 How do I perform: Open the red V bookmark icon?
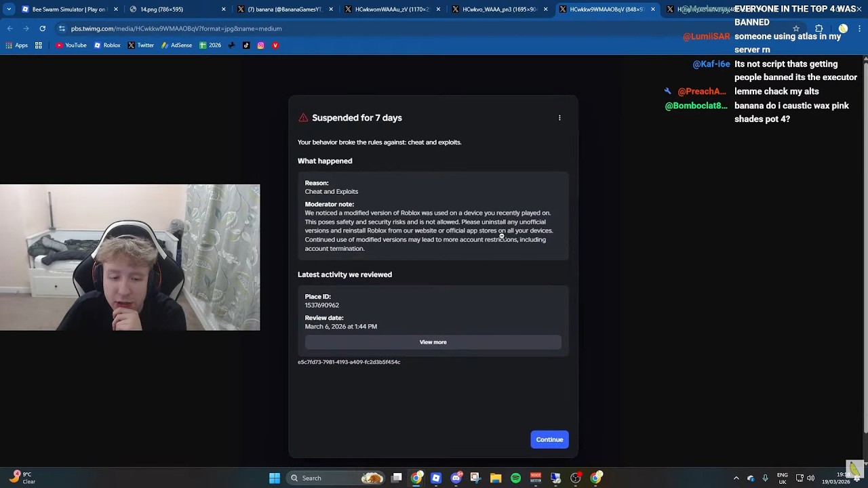coord(275,45)
